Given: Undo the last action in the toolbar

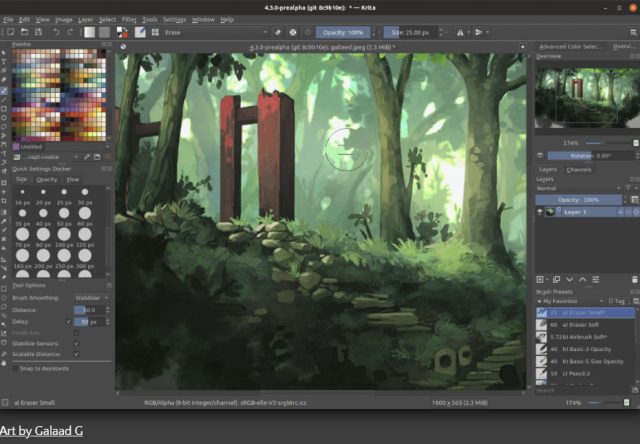Looking at the screenshot, I should pos(56,32).
